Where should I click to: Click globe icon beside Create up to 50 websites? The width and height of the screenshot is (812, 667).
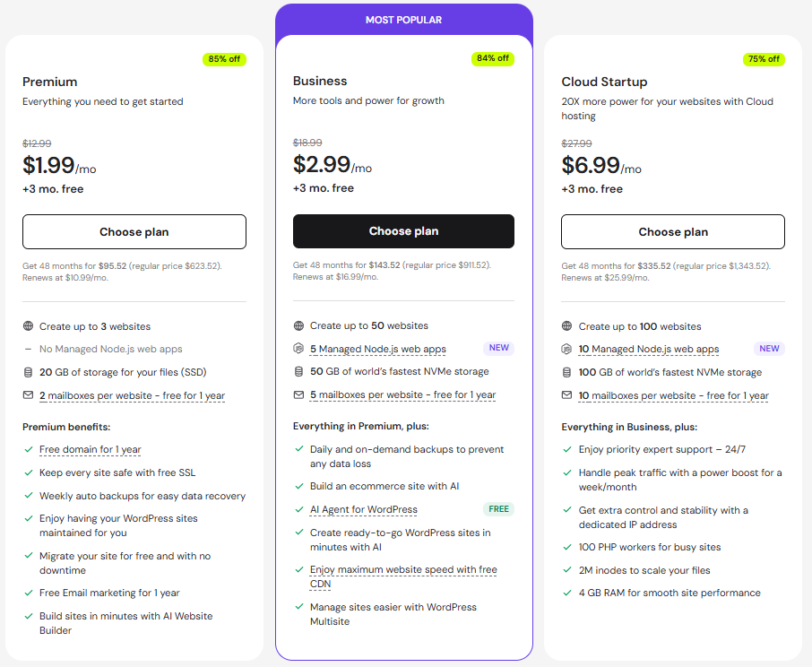click(298, 325)
